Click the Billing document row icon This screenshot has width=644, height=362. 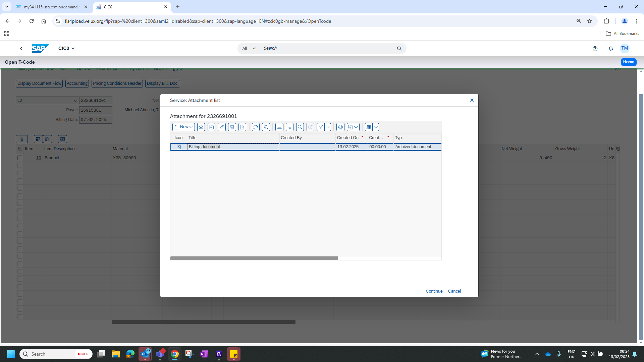179,147
